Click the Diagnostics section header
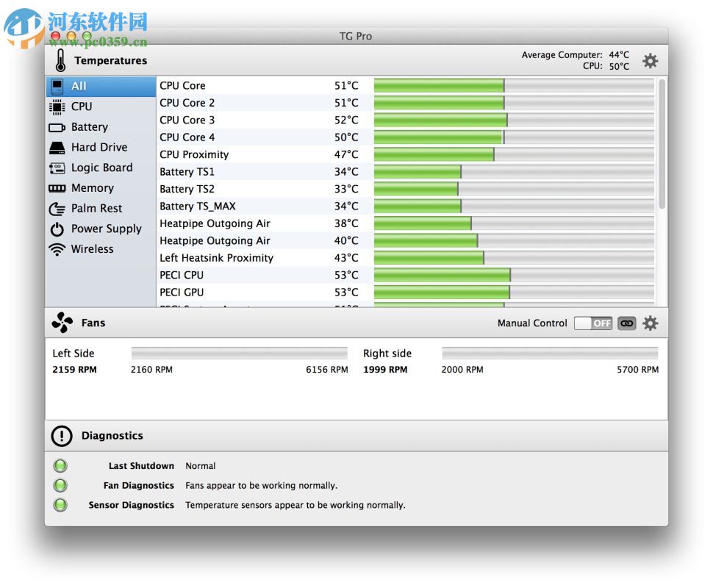713x588 pixels. coord(112,435)
